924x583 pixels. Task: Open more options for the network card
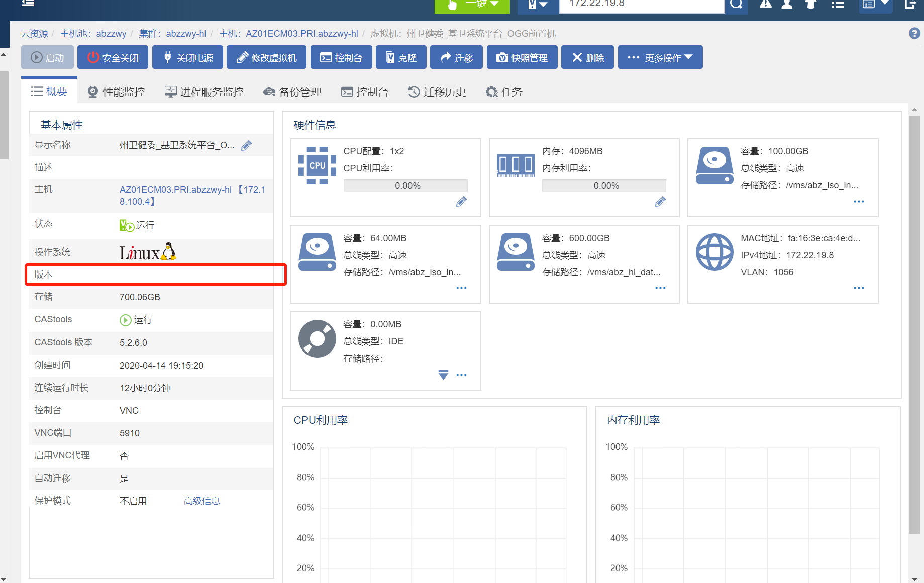pyautogui.click(x=859, y=288)
